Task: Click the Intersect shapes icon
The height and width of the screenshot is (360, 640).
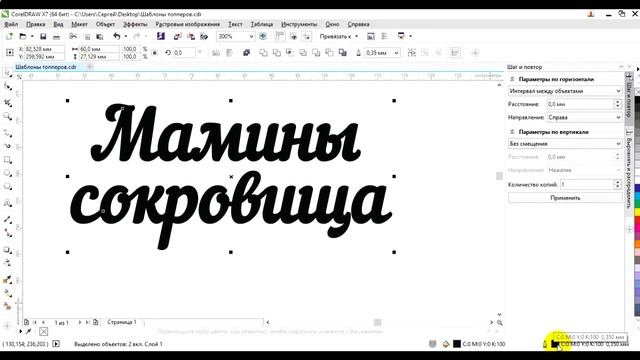Action: pyautogui.click(x=290, y=53)
